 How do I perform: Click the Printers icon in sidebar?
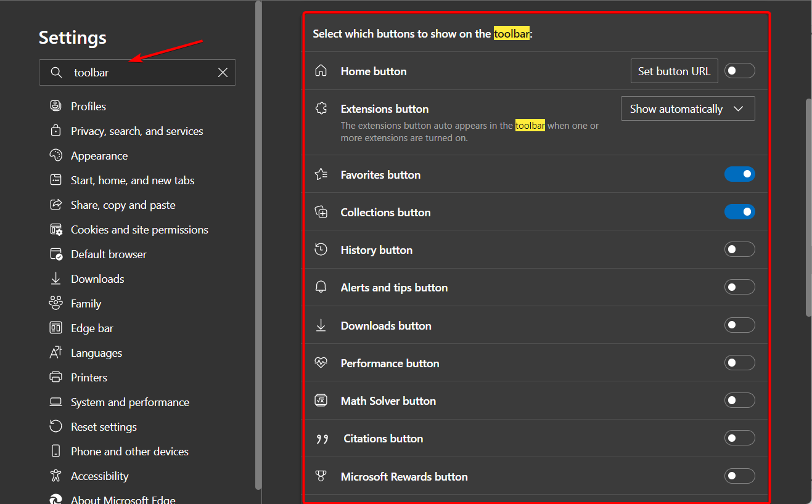pos(56,377)
